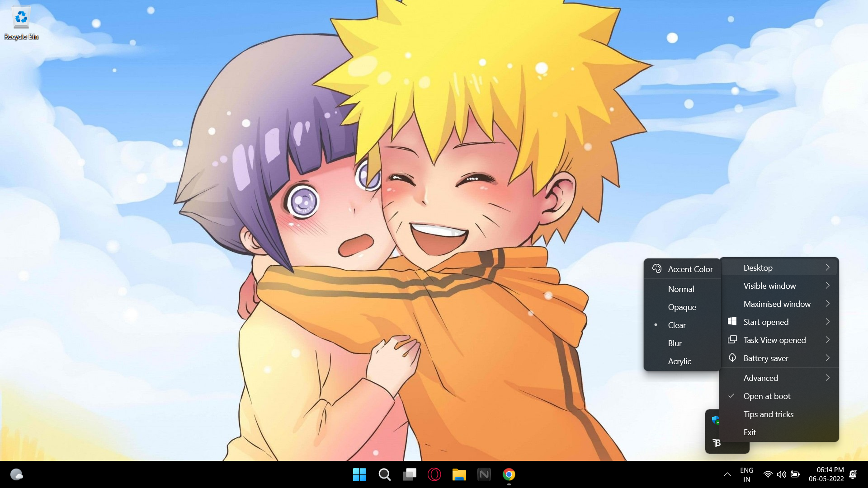Show hidden tray icons chevron
This screenshot has height=488, width=868.
pos(727,474)
